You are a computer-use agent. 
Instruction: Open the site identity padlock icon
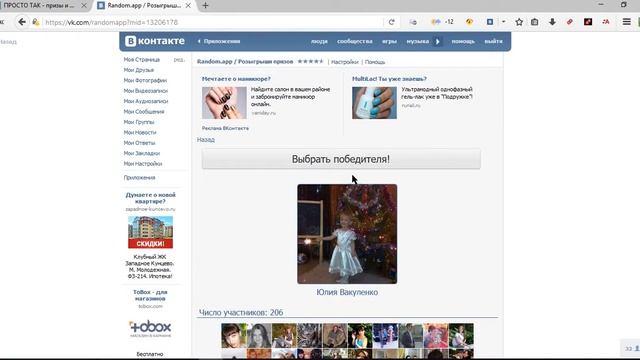[36, 22]
